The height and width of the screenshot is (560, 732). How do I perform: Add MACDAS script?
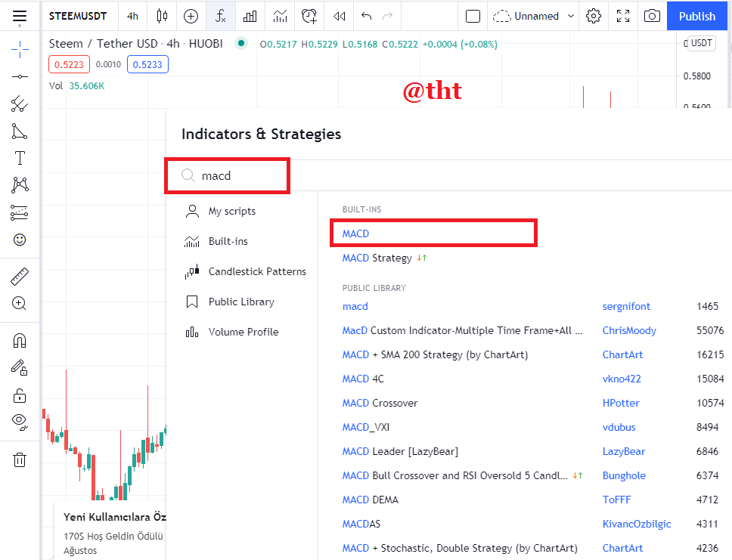(361, 524)
